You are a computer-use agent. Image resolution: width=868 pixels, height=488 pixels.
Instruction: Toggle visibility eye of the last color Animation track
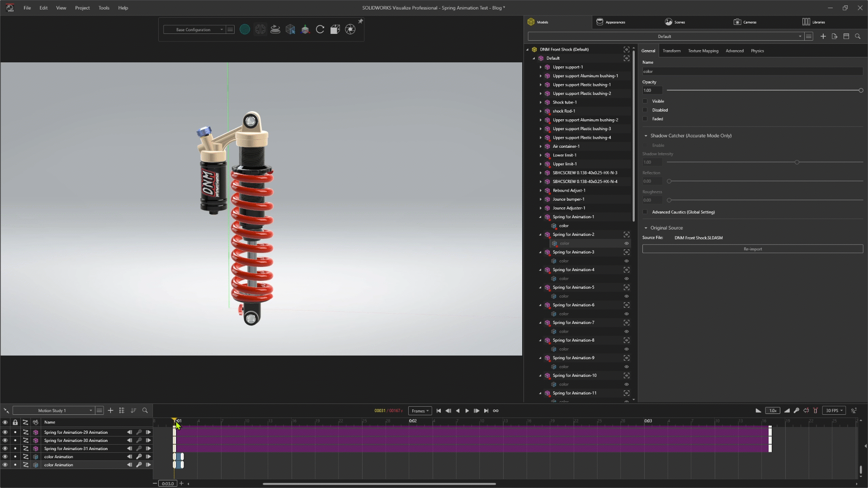pos(5,465)
